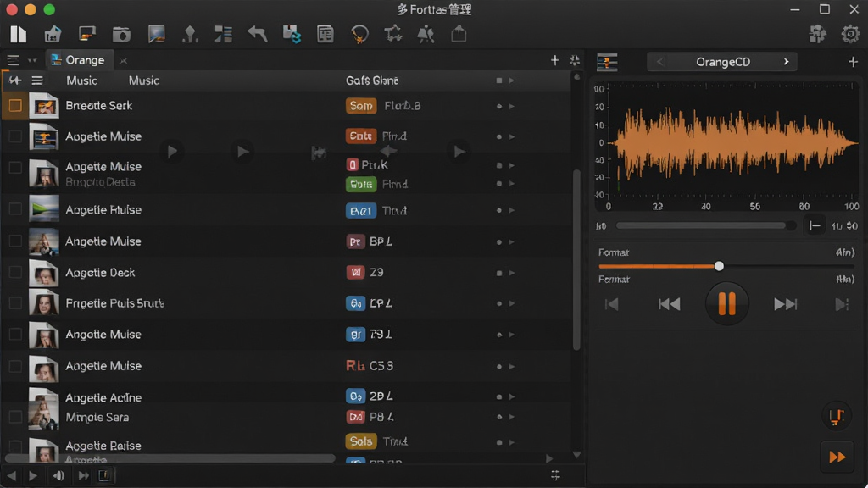Click the second Music column header
Screen dimensions: 868x488
tap(144, 80)
